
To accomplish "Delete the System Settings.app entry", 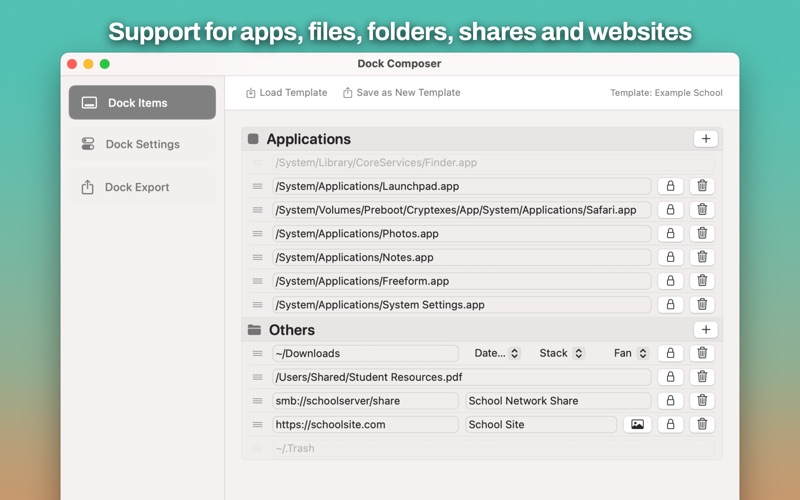I will point(702,305).
